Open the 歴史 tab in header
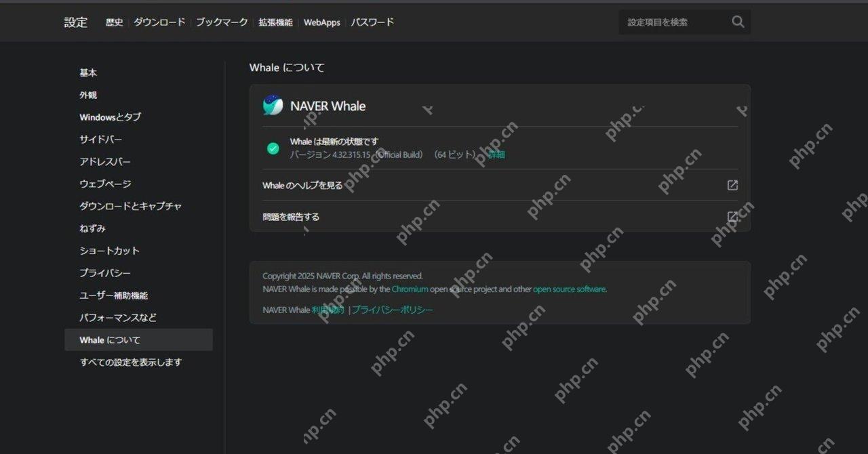The image size is (868, 454). [115, 22]
